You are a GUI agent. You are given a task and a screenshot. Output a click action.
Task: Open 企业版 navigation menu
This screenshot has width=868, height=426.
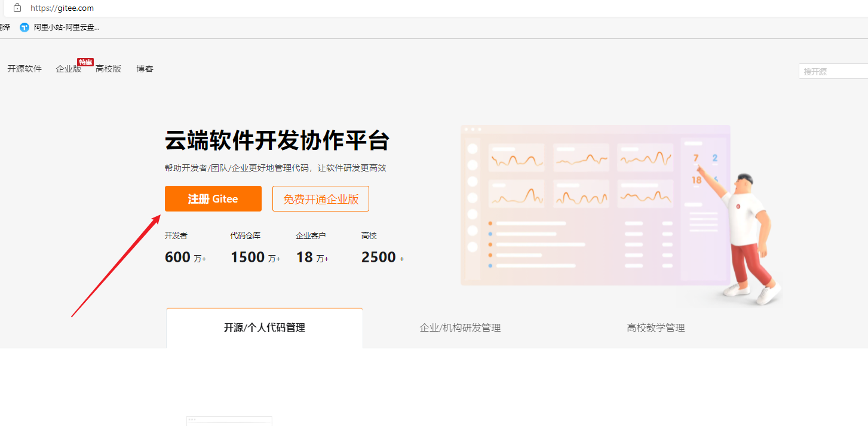[69, 69]
